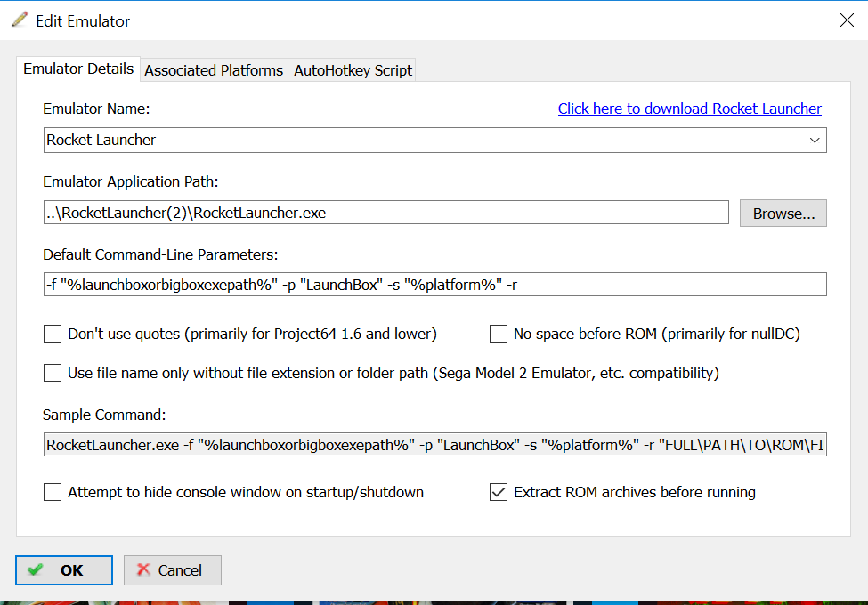The image size is (868, 605).
Task: Tick the No space before ROM checkbox
Action: [x=499, y=335]
